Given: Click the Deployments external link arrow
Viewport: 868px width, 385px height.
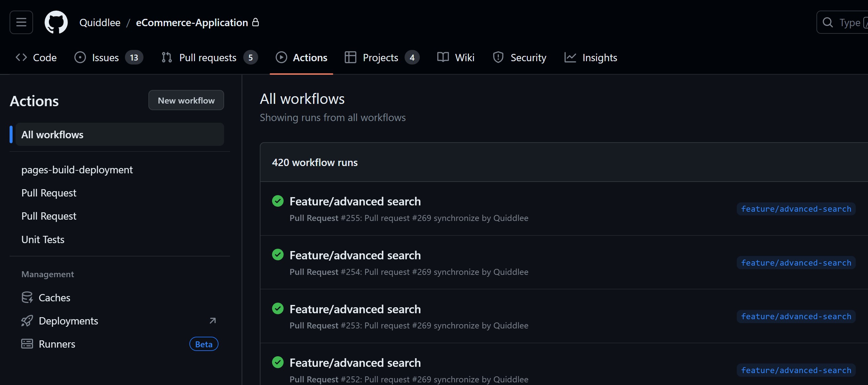Looking at the screenshot, I should pos(212,321).
